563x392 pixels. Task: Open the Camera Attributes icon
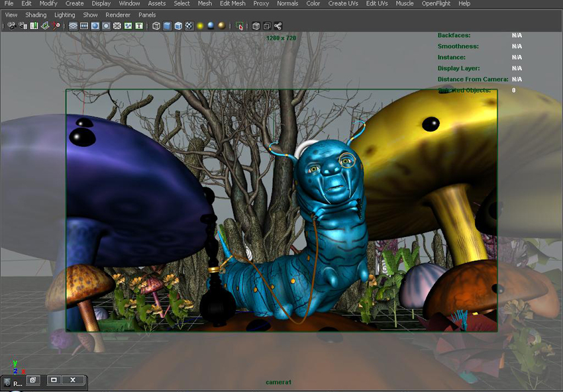click(x=23, y=26)
